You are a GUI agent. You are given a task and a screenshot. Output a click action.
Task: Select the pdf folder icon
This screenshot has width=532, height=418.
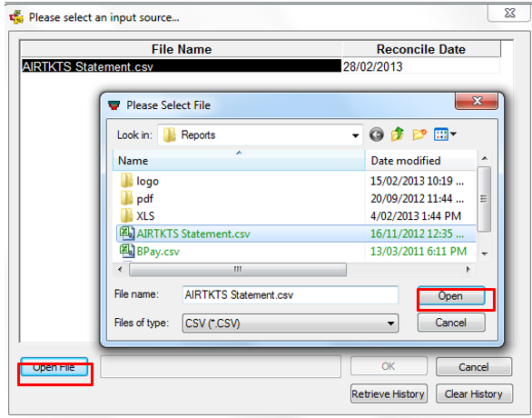click(126, 198)
